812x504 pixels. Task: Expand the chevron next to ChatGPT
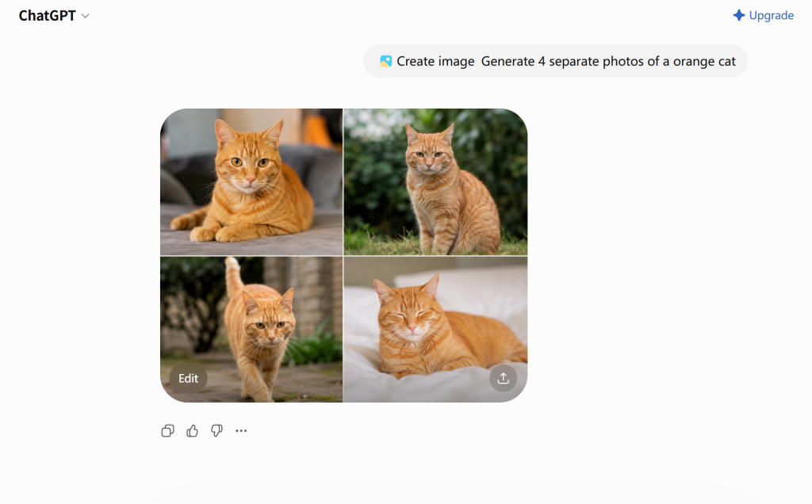pos(86,16)
